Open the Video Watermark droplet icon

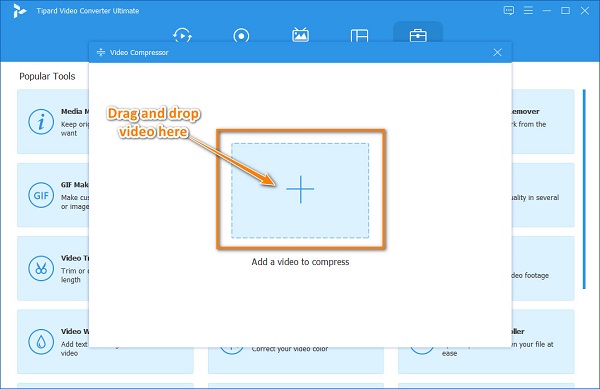click(41, 342)
